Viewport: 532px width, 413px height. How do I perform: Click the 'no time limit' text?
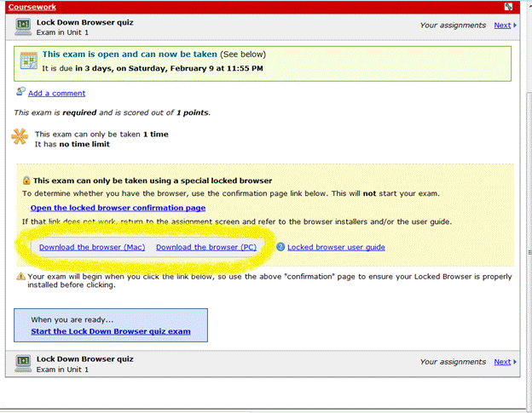click(84, 144)
